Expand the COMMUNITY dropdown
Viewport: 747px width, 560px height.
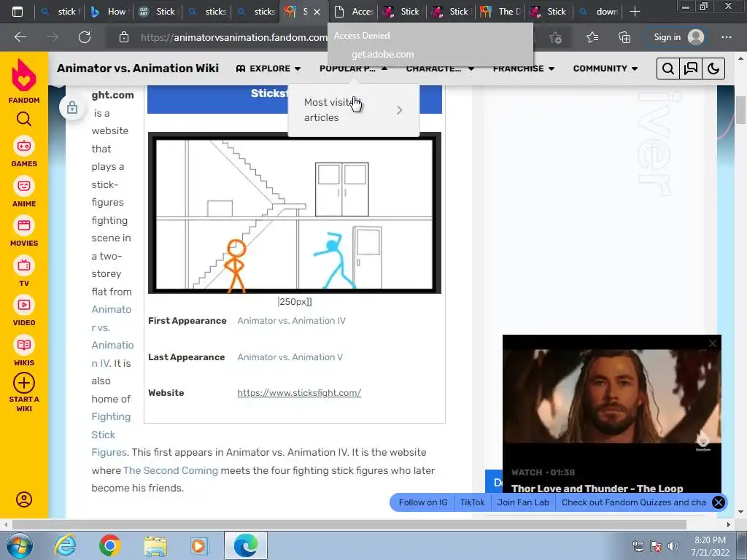point(605,69)
